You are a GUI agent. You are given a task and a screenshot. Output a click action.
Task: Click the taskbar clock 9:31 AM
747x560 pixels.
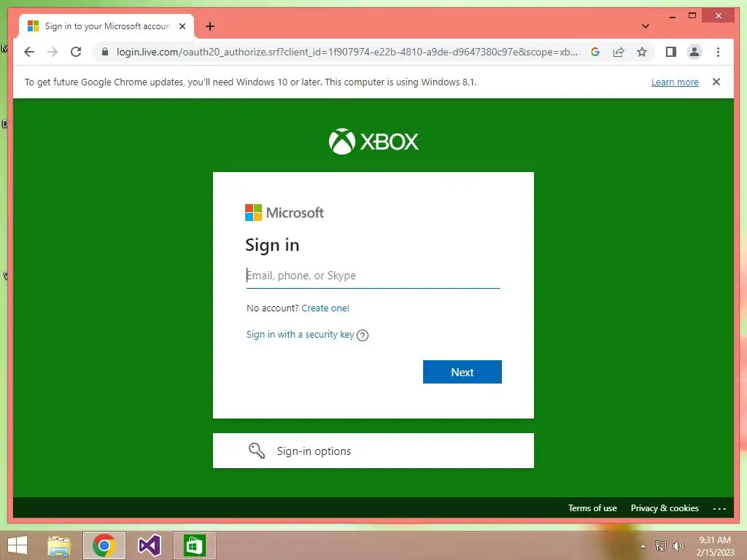click(715, 540)
